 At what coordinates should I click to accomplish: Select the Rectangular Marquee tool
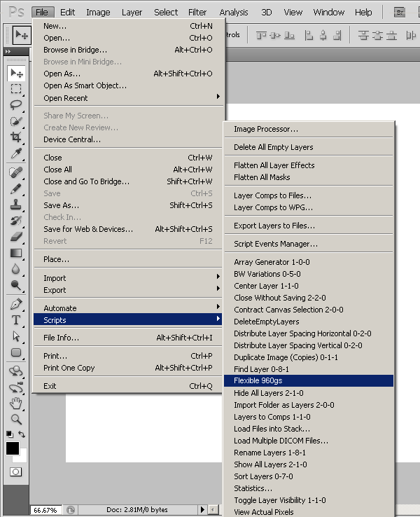[16, 89]
